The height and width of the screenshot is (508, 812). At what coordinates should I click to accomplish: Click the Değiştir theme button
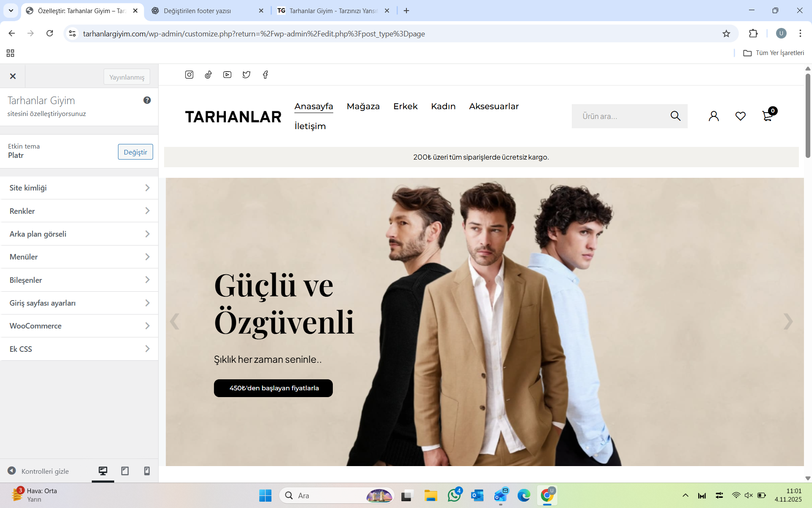point(135,152)
